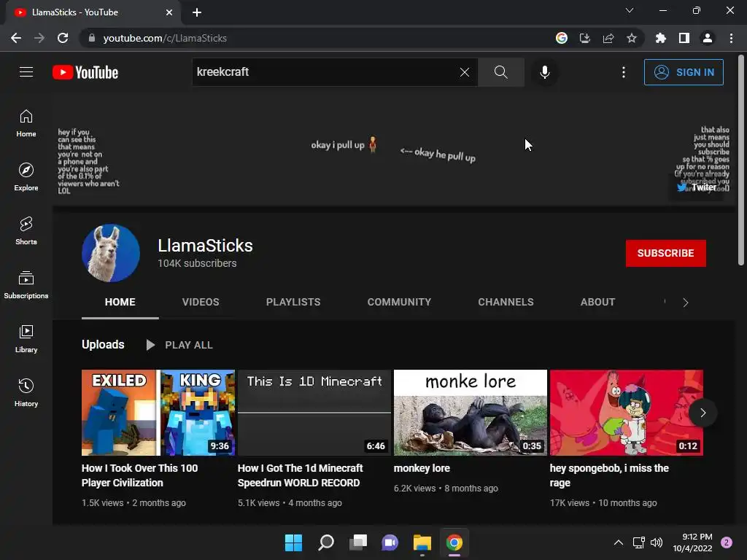747x560 pixels.
Task: Open Library in sidebar
Action: tap(26, 338)
